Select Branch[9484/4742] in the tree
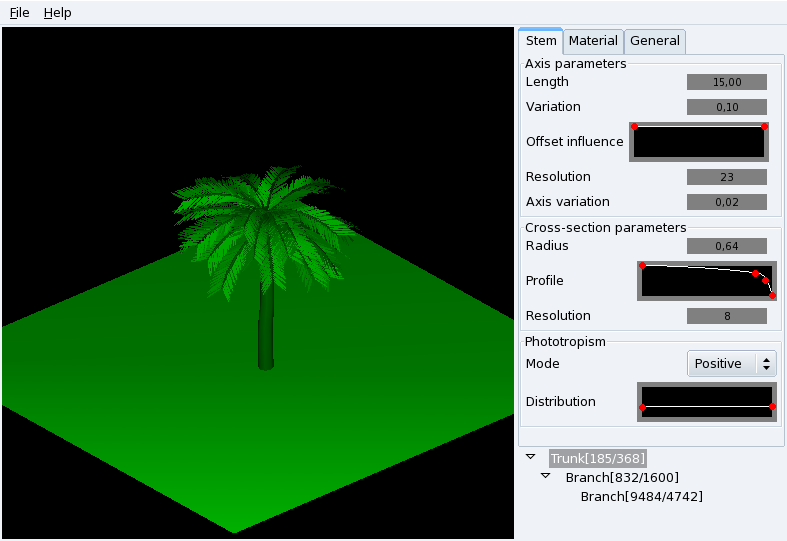Image resolution: width=787 pixels, height=541 pixels. pyautogui.click(x=641, y=496)
